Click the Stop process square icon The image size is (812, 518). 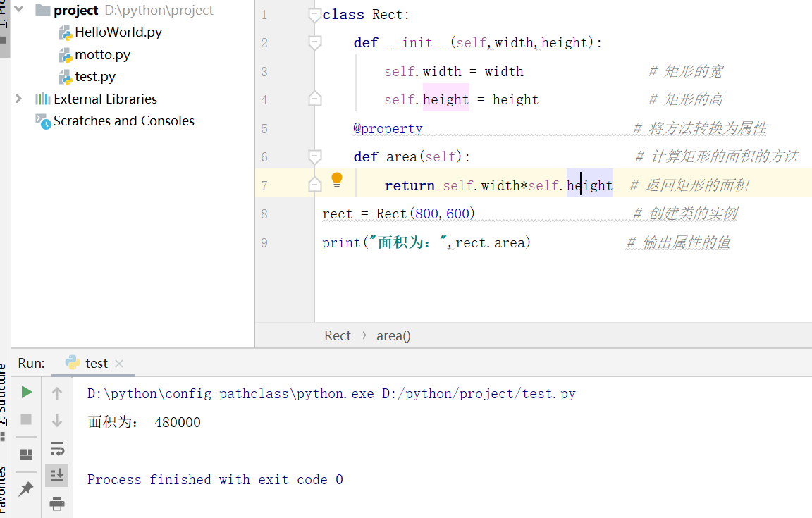(26, 419)
